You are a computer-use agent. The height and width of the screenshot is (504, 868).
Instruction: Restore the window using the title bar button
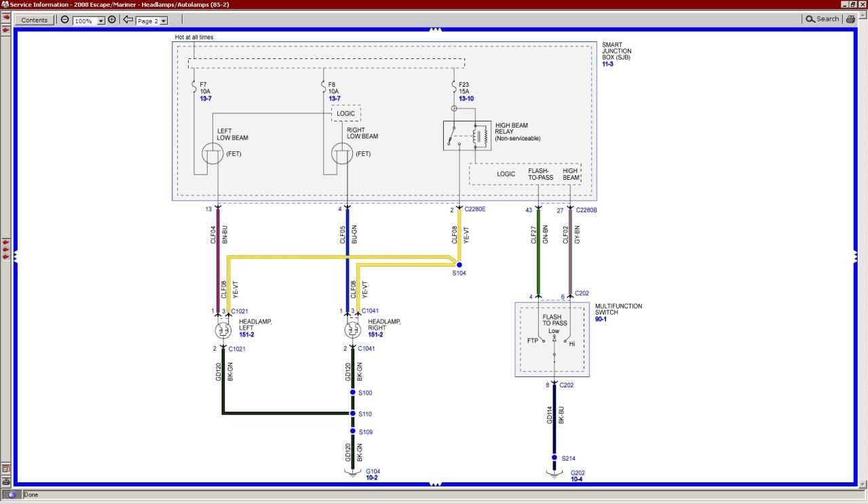(853, 4)
